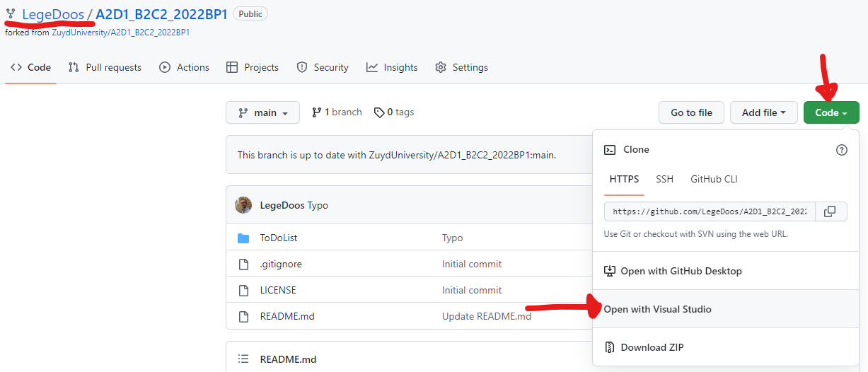Select the GitHub CLI clone tab

point(714,179)
